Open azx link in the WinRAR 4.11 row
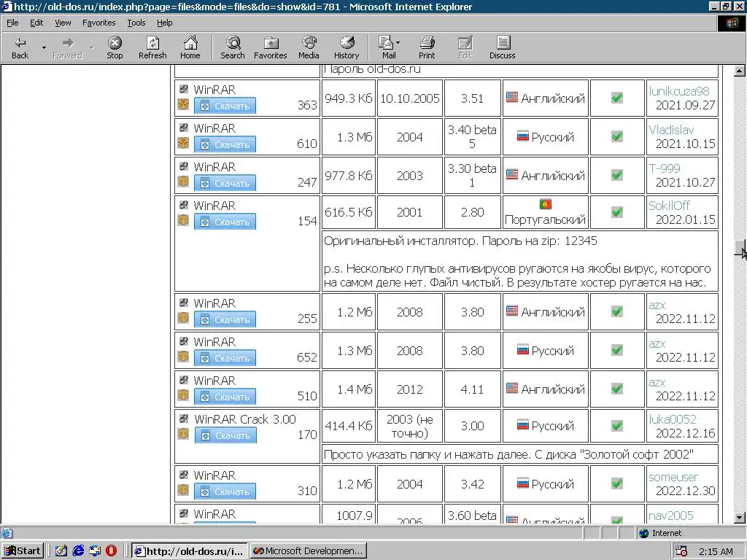 click(657, 382)
